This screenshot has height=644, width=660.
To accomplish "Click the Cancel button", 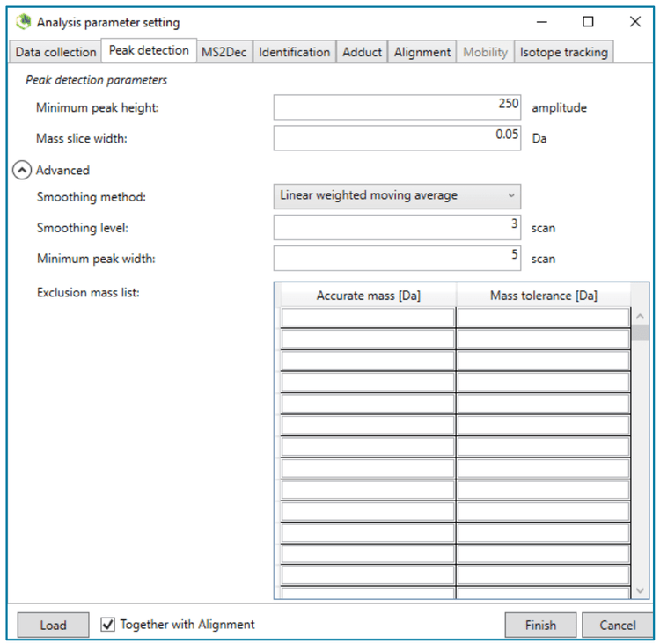I will tap(617, 626).
